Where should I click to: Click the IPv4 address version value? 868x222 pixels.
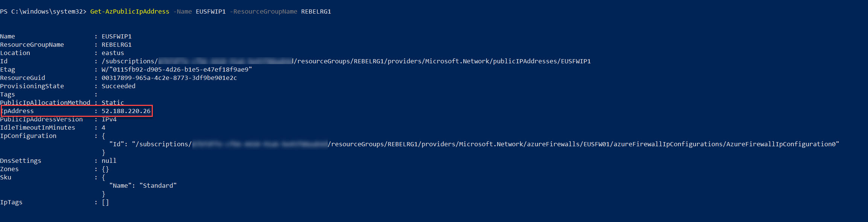pyautogui.click(x=109, y=119)
